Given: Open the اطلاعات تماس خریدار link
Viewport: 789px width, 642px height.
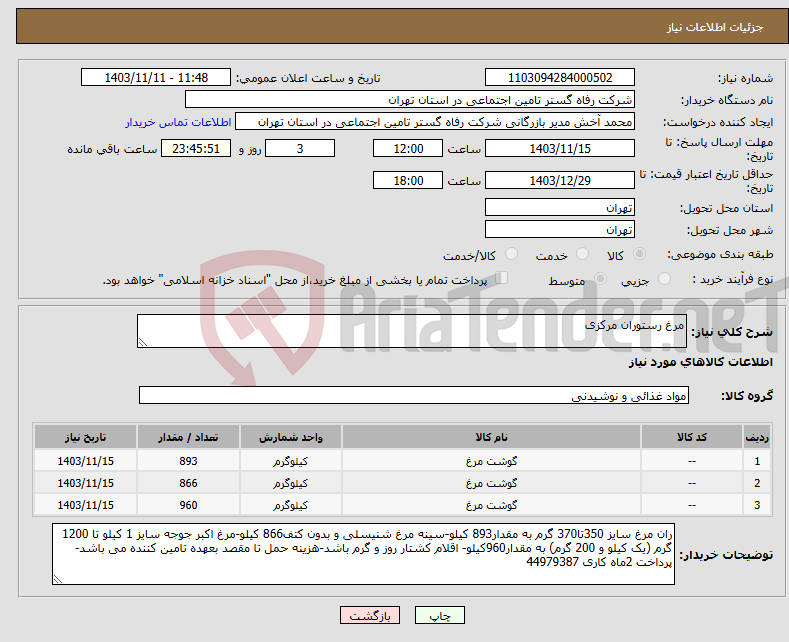Looking at the screenshot, I should click(x=178, y=122).
